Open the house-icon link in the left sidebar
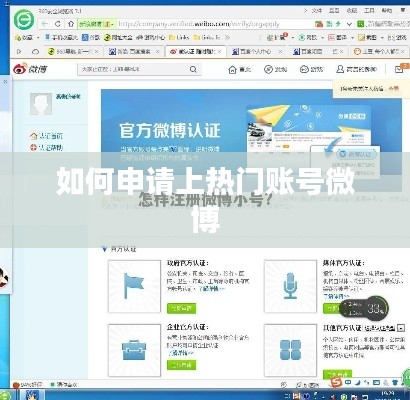Viewport: 410px width, 400px height. click(46, 136)
